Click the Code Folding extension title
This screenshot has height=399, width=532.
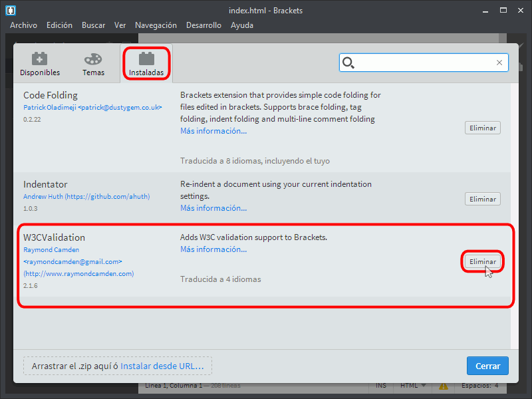click(x=51, y=95)
